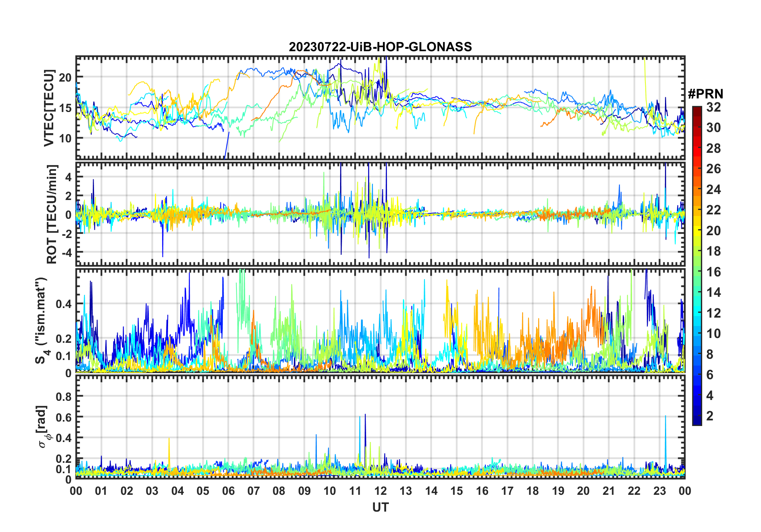The width and height of the screenshot is (761, 532).
Task: Select the UT x-axis label
Action: click(x=380, y=507)
